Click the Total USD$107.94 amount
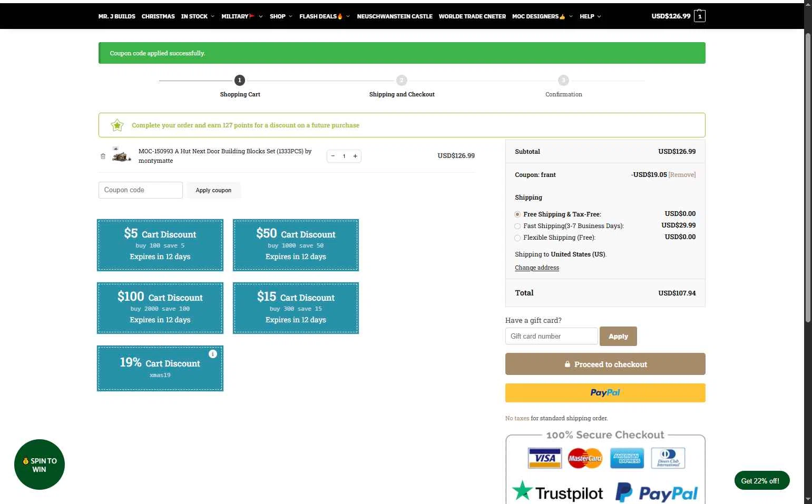 click(677, 293)
